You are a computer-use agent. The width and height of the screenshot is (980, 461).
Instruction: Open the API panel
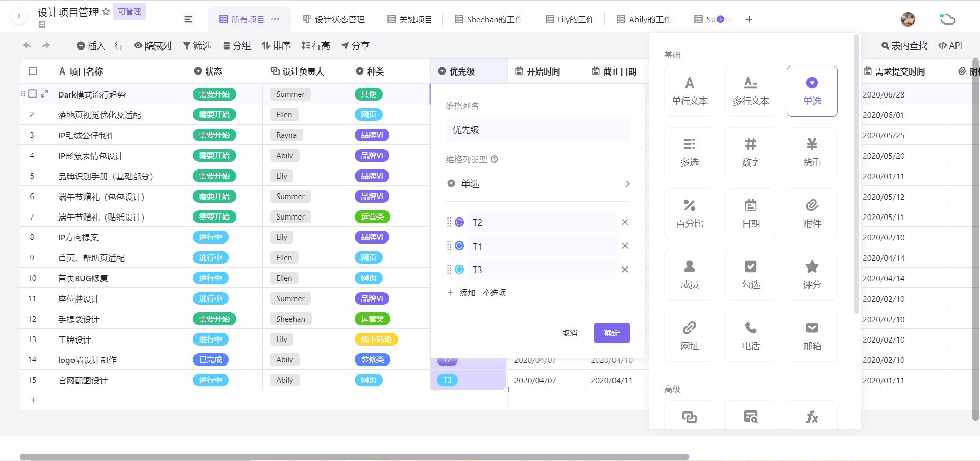coord(949,45)
